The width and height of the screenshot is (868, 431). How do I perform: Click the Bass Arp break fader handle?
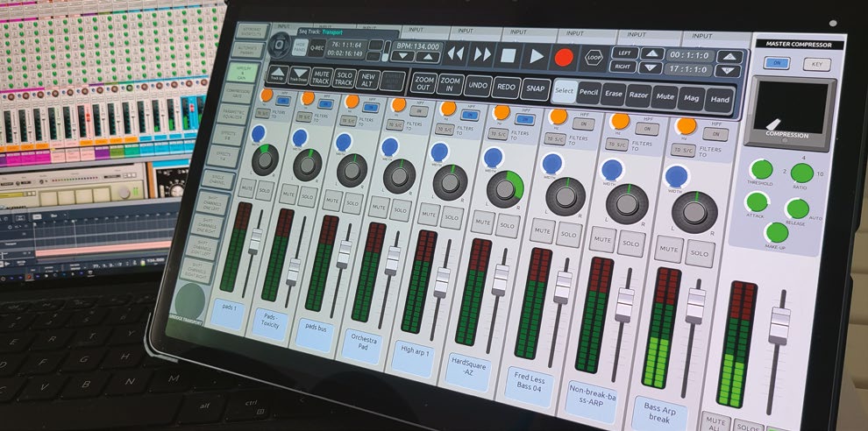[695, 306]
